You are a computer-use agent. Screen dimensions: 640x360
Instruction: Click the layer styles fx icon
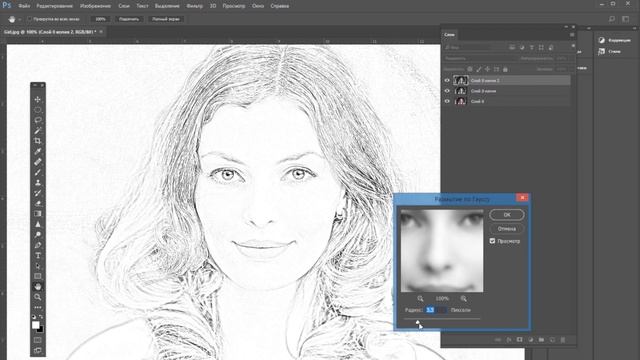coord(509,340)
